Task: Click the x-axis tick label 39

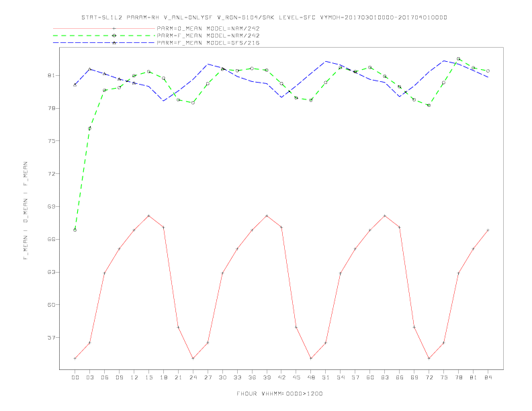Action: 267,377
